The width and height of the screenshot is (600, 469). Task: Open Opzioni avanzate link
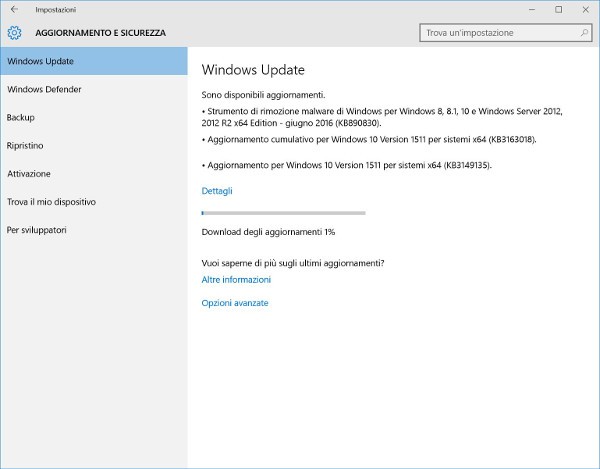(x=235, y=303)
